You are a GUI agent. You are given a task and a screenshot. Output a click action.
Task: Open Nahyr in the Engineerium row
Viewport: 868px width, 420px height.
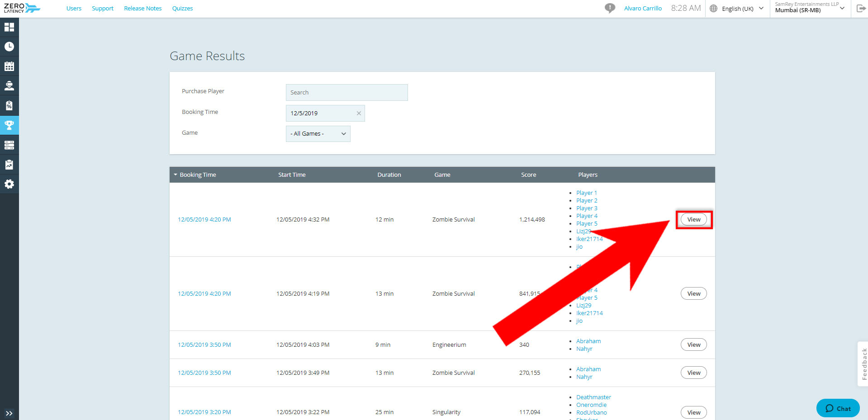pos(584,349)
